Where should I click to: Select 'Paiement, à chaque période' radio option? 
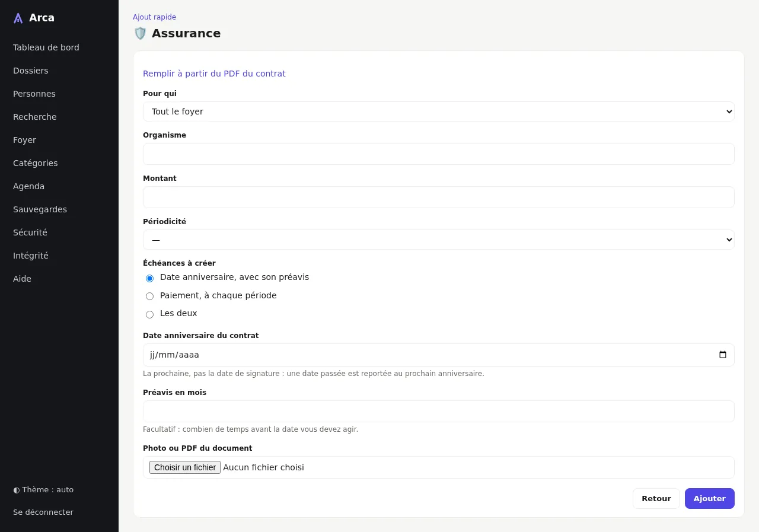[x=149, y=296]
